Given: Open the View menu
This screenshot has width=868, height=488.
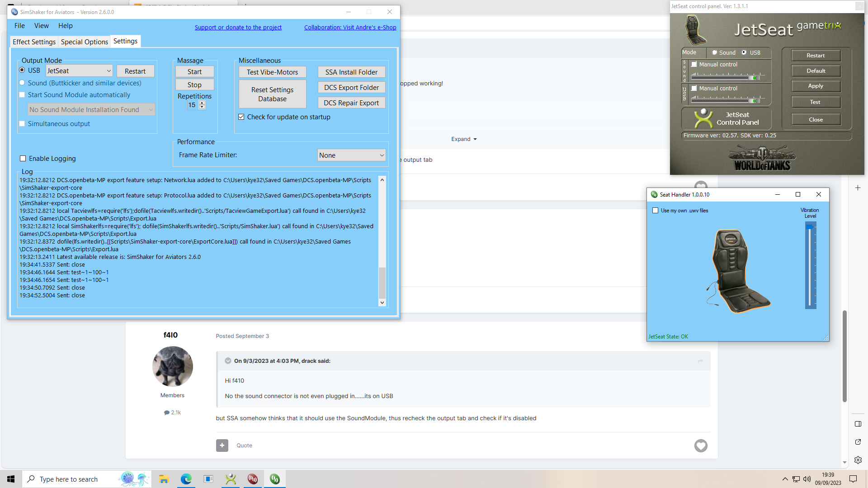Looking at the screenshot, I should pos(42,26).
